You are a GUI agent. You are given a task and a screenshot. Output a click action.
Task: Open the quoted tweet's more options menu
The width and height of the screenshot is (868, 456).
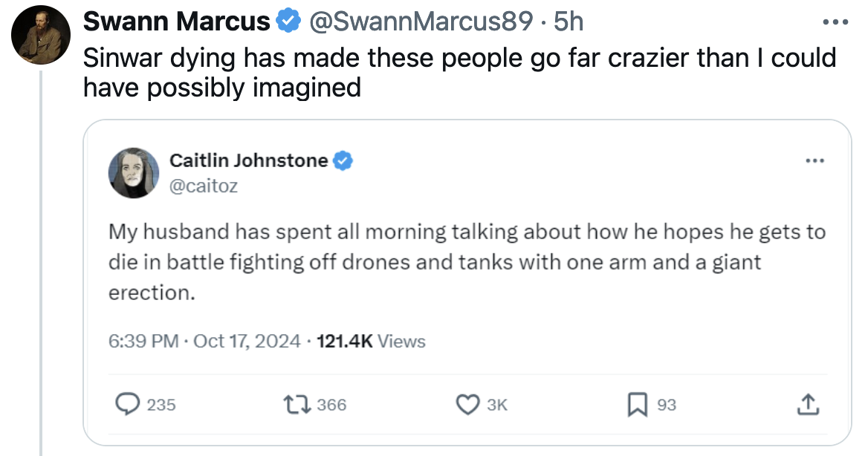coord(814,160)
